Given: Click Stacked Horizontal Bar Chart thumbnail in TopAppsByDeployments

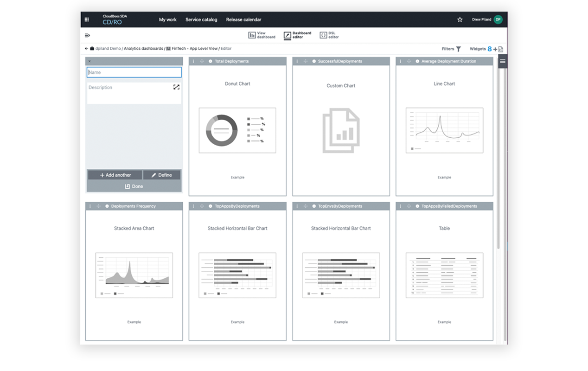Looking at the screenshot, I should pyautogui.click(x=237, y=275).
